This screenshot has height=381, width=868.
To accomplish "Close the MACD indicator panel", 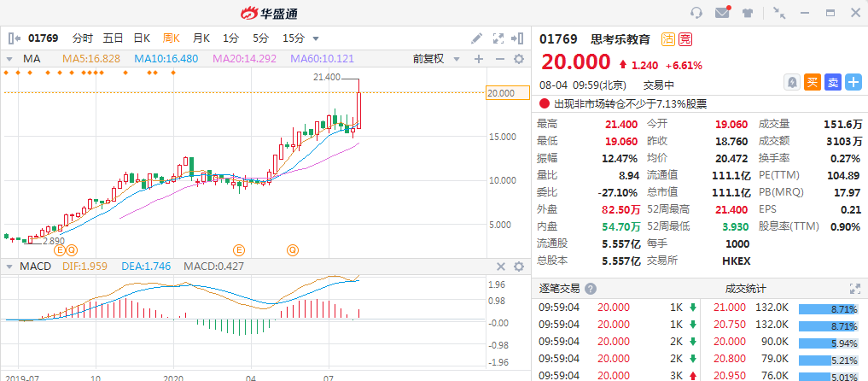I will (x=501, y=267).
